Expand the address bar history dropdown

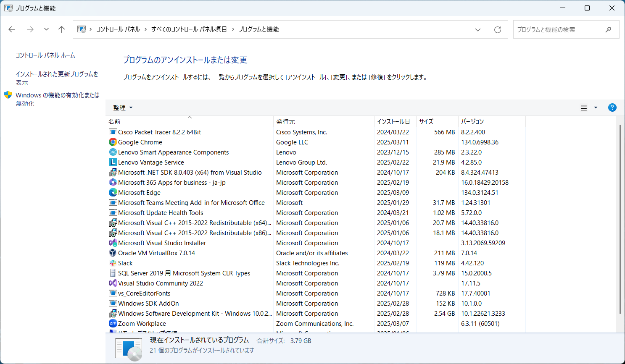click(x=478, y=30)
